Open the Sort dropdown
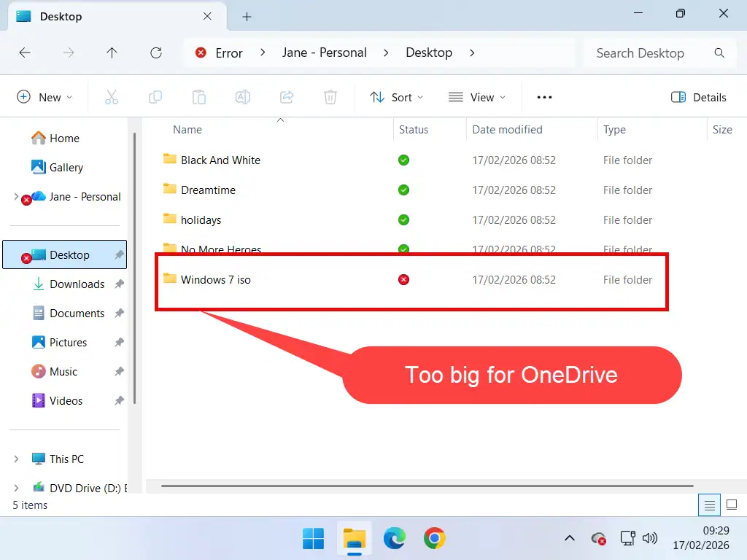 point(396,96)
